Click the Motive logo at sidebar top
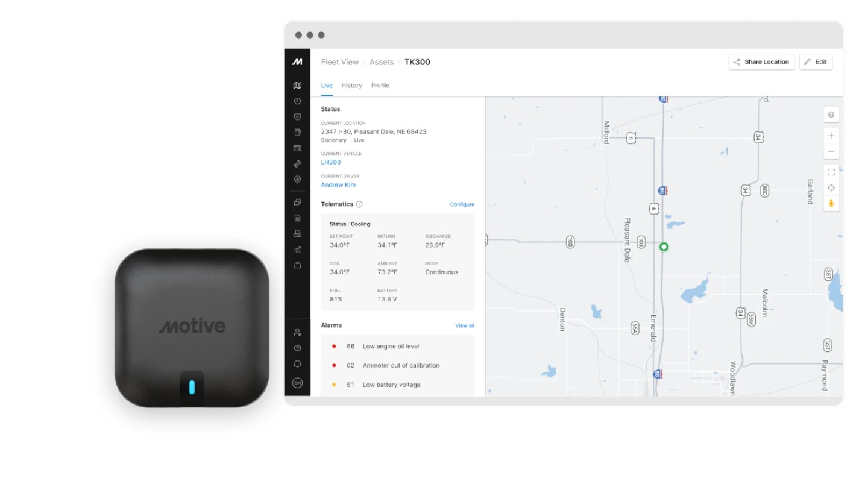The width and height of the screenshot is (868, 481). tap(297, 61)
